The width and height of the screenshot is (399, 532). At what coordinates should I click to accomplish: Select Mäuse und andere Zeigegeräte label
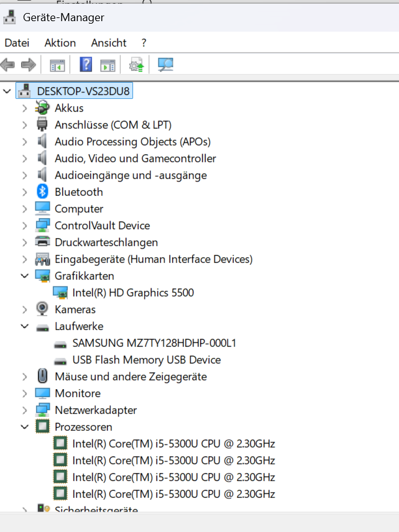131,377
